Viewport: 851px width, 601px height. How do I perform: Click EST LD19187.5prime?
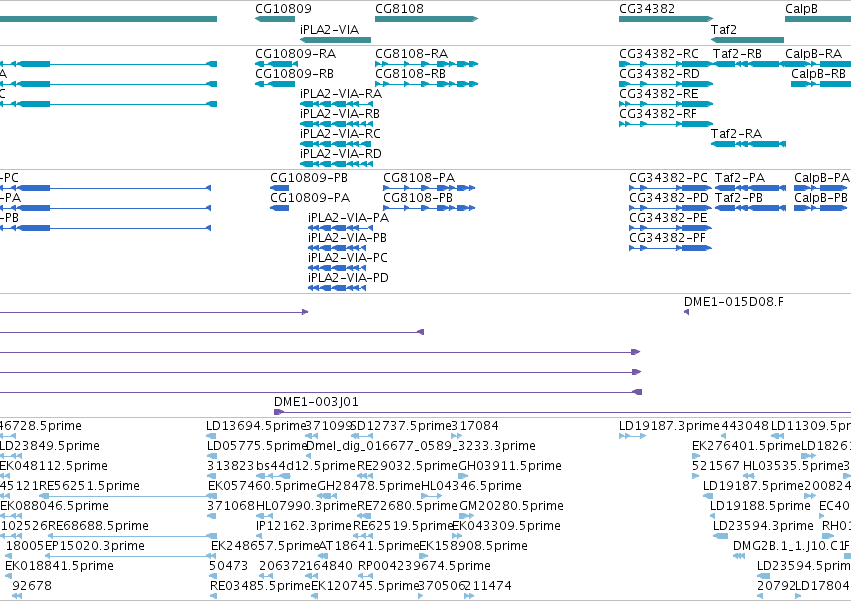pyautogui.click(x=754, y=486)
